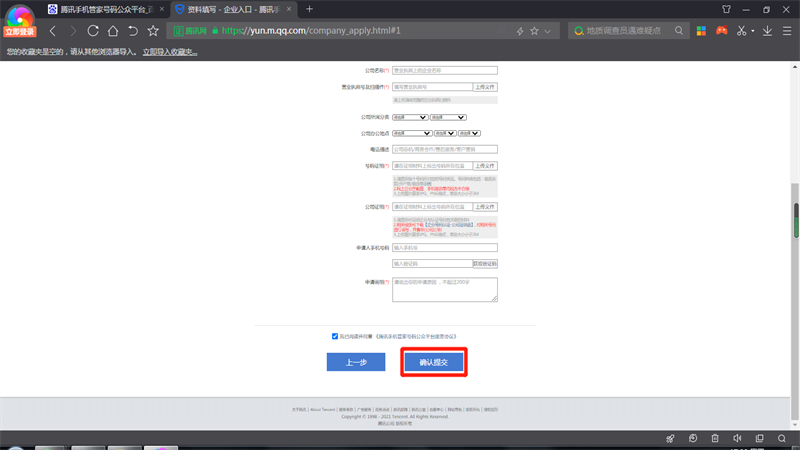This screenshot has width=800, height=450.
Task: Open the browser home page
Action: point(113,31)
